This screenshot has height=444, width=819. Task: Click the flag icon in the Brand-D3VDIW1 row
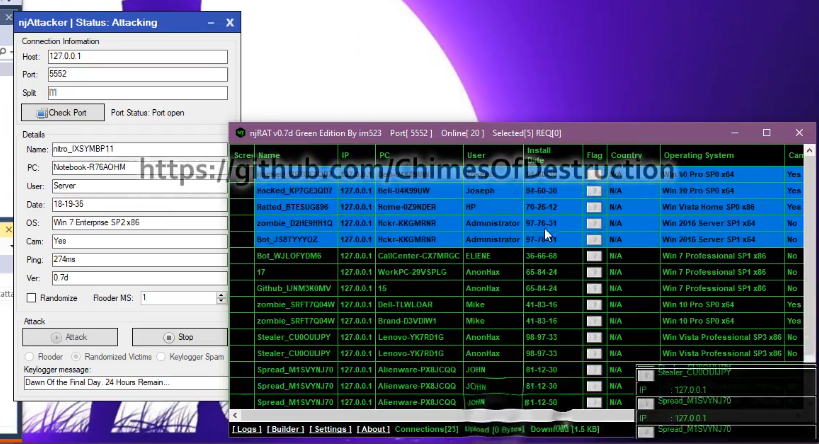(594, 321)
